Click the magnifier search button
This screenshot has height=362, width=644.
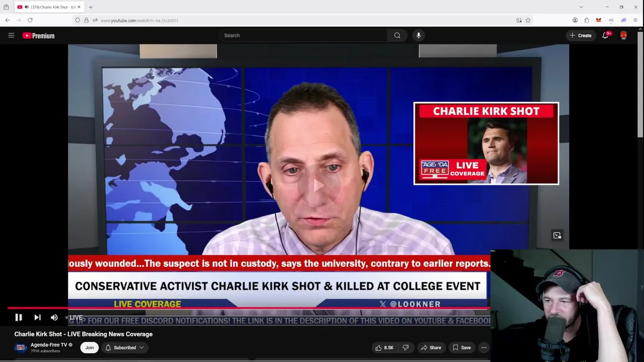pyautogui.click(x=397, y=35)
